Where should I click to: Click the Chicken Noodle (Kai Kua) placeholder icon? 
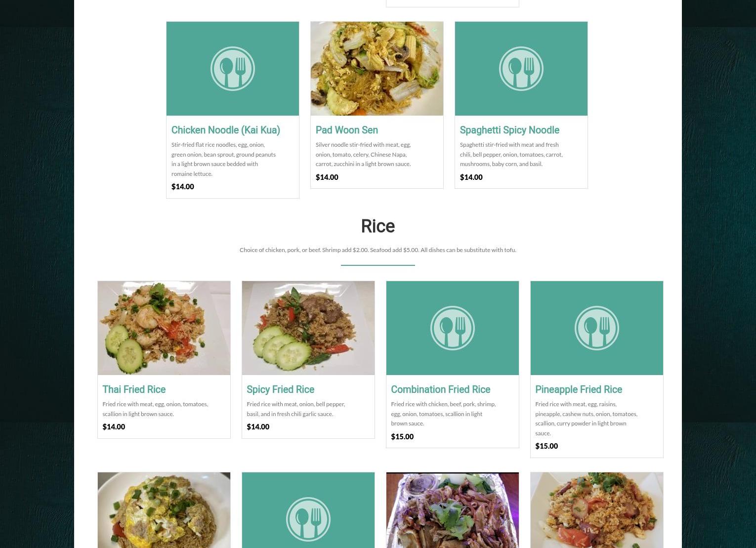233,69
